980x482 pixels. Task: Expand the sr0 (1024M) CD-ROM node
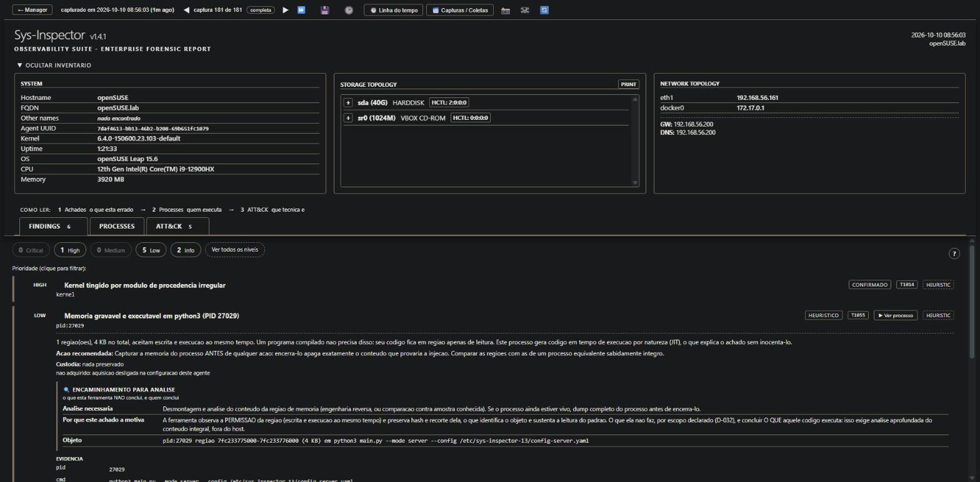(348, 117)
